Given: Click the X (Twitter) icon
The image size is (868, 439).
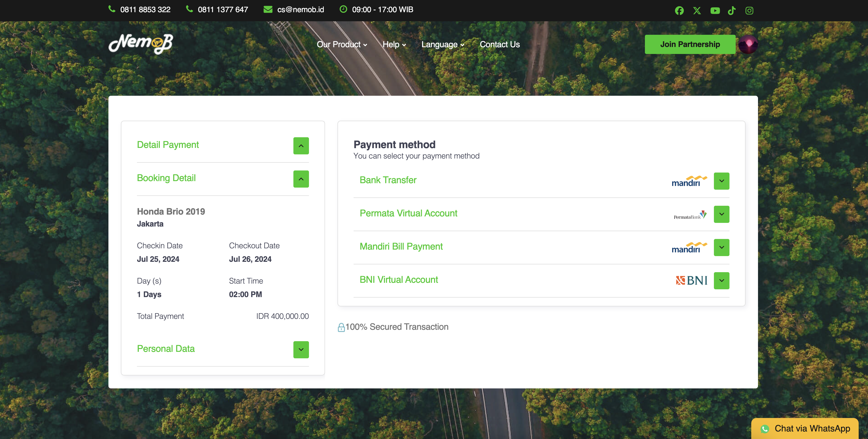Looking at the screenshot, I should pyautogui.click(x=697, y=10).
